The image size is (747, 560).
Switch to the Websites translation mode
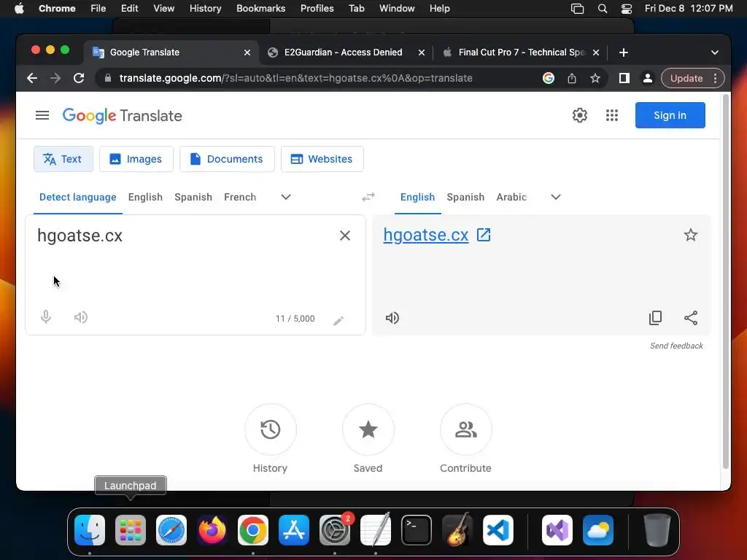coord(322,159)
